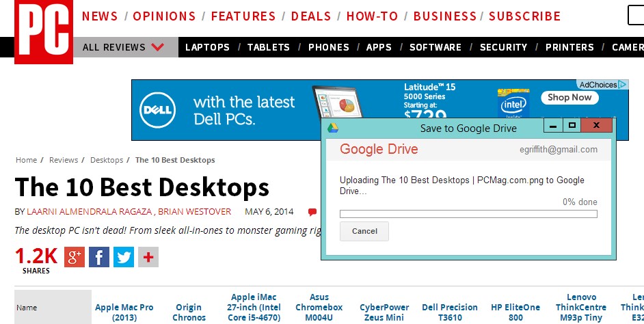Viewport: 644px width, 324px height.
Task: Click the upload progress bar
Action: coord(468,214)
